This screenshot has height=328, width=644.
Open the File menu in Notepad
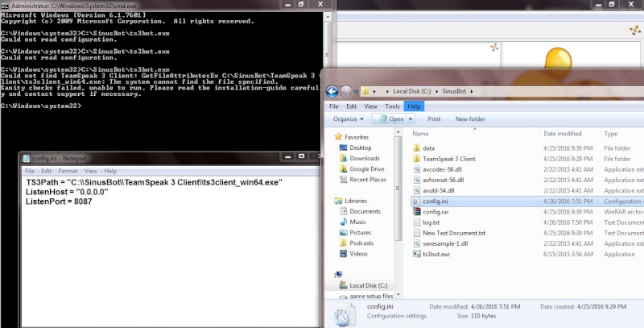(30, 171)
